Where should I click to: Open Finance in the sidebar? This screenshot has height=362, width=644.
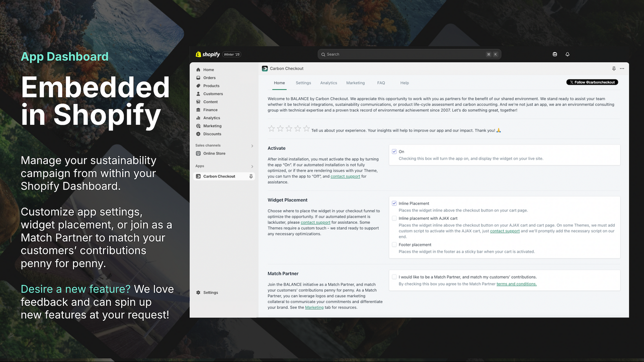point(210,110)
